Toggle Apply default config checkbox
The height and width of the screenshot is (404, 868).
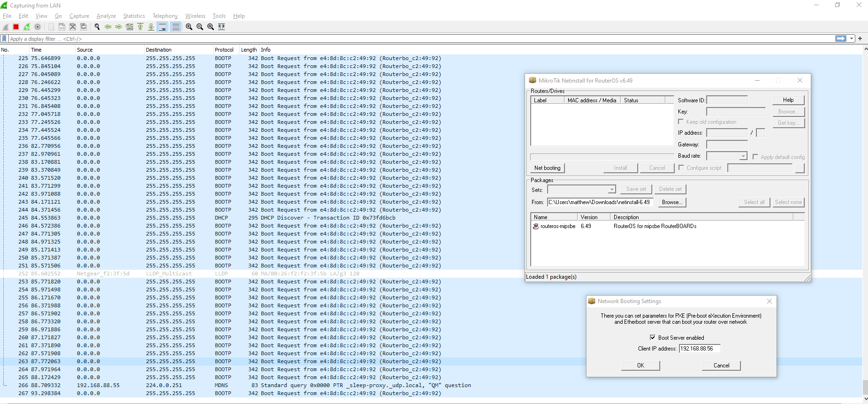click(755, 157)
